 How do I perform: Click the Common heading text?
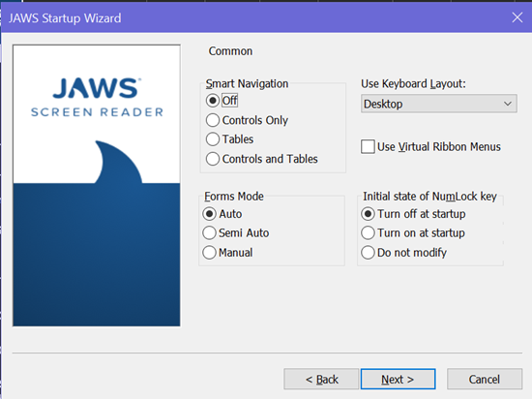(x=230, y=51)
